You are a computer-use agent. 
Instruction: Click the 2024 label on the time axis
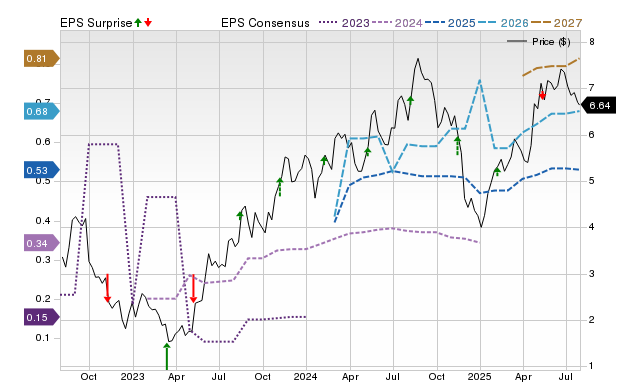pyautogui.click(x=306, y=377)
